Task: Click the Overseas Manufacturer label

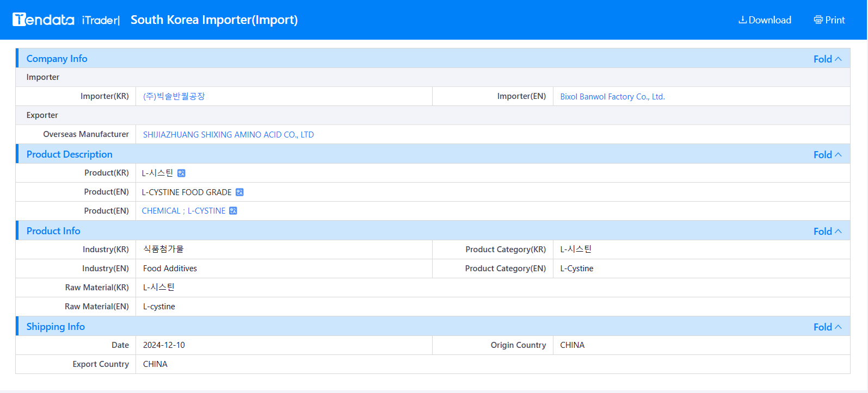Action: tap(86, 134)
